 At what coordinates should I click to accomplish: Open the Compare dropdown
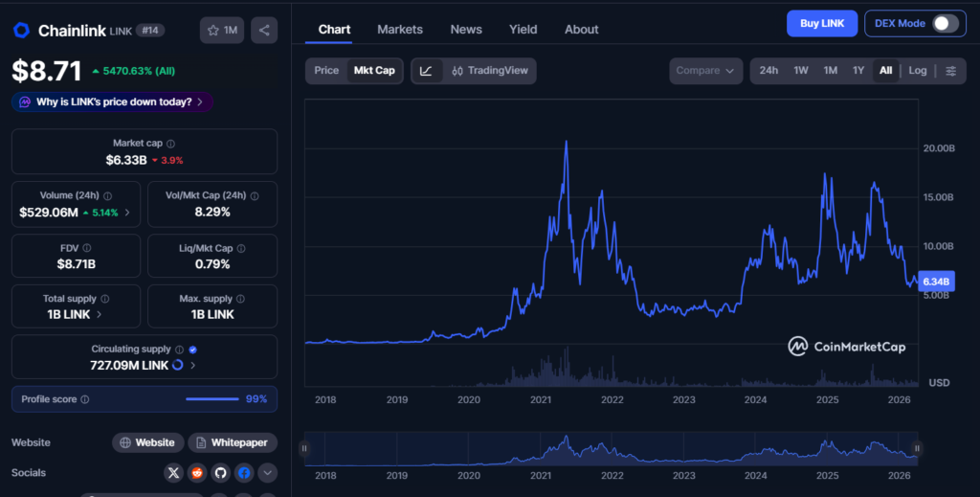(706, 71)
